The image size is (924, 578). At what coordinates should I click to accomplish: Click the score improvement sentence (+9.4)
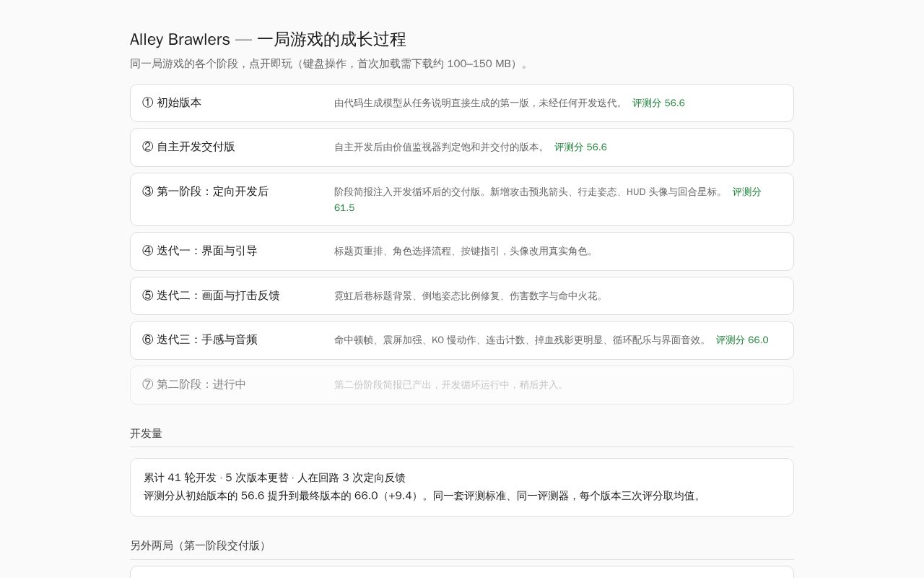pyautogui.click(x=424, y=496)
